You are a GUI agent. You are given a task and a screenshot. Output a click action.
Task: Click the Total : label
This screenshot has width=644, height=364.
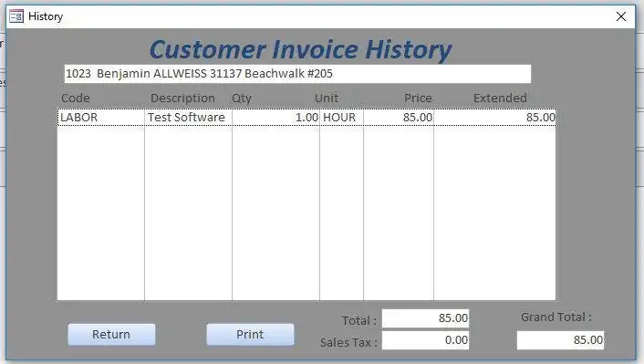pyautogui.click(x=359, y=320)
